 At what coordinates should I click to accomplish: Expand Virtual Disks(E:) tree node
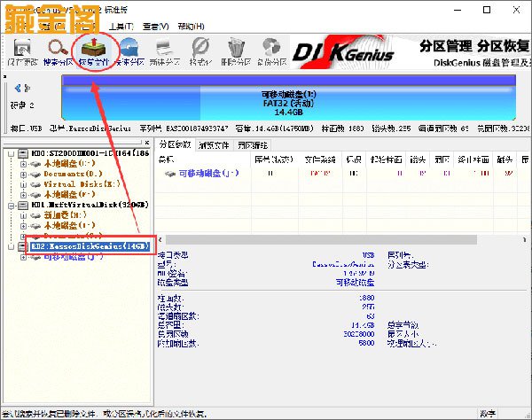(23, 185)
